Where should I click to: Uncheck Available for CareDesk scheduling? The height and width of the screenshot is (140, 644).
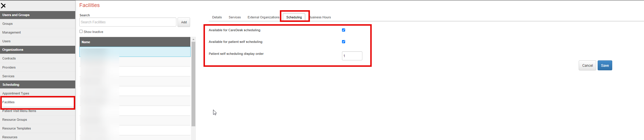(x=343, y=30)
